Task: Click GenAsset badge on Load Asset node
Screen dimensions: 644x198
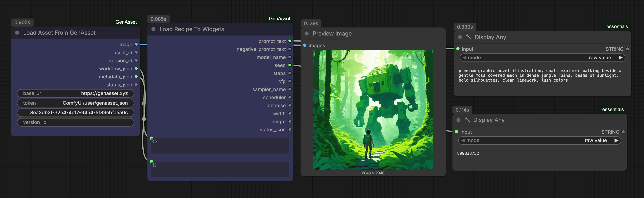Action: click(x=126, y=22)
